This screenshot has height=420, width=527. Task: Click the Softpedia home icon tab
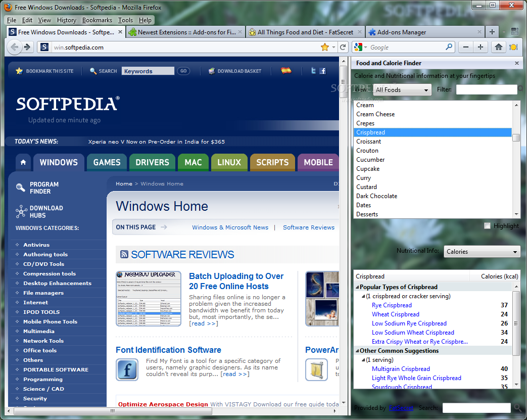[23, 162]
